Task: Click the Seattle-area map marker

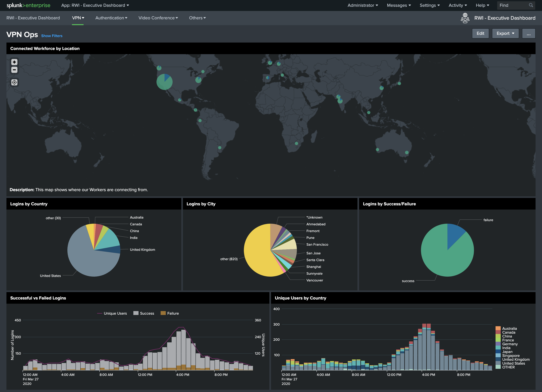Action: click(159, 68)
